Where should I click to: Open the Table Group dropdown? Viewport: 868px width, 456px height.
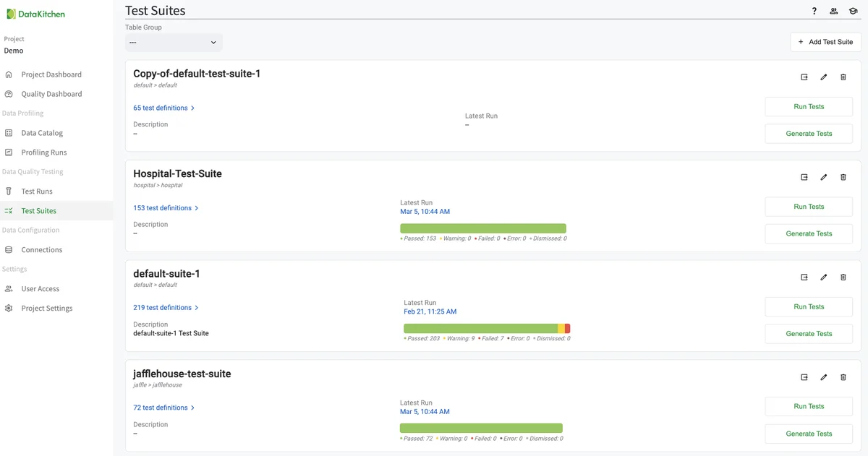tap(174, 43)
